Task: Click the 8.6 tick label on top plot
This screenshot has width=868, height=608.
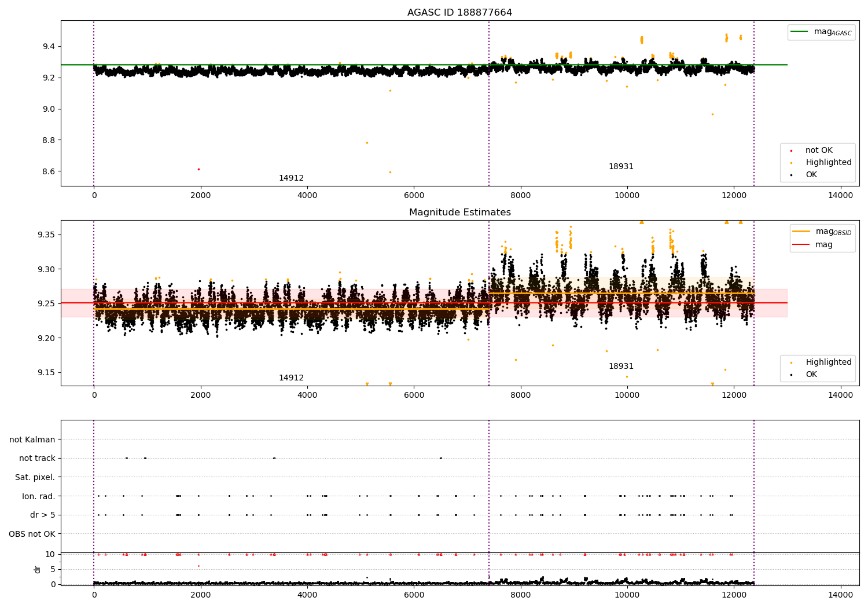Action: [49, 171]
